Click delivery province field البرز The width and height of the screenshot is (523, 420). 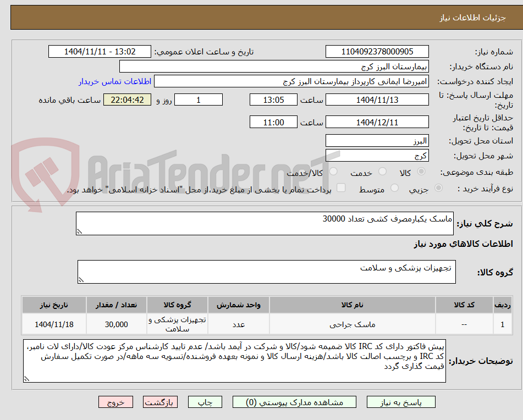[377, 141]
